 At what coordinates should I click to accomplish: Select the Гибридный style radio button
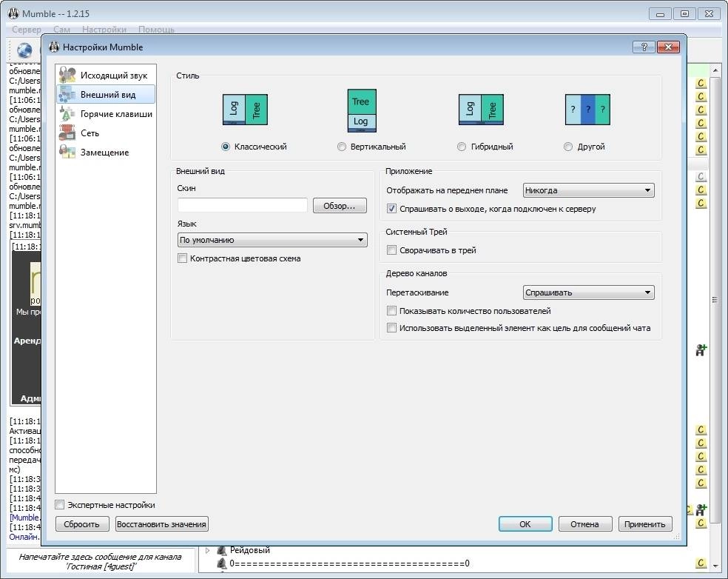coord(462,147)
